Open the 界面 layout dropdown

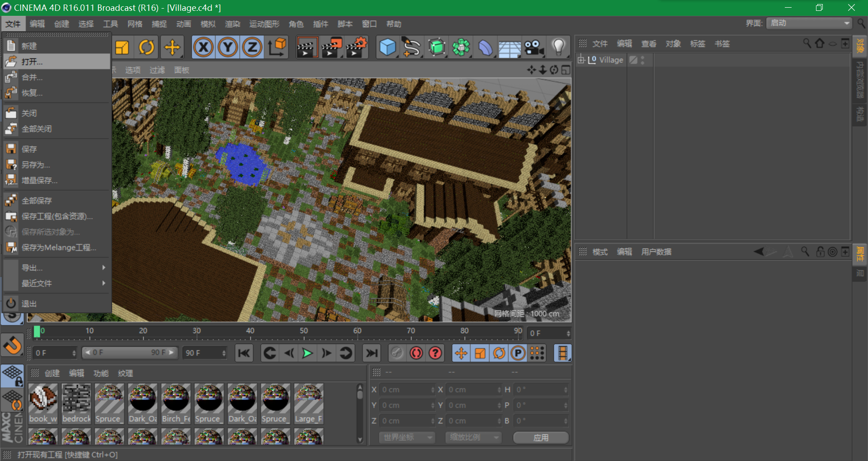coord(809,23)
